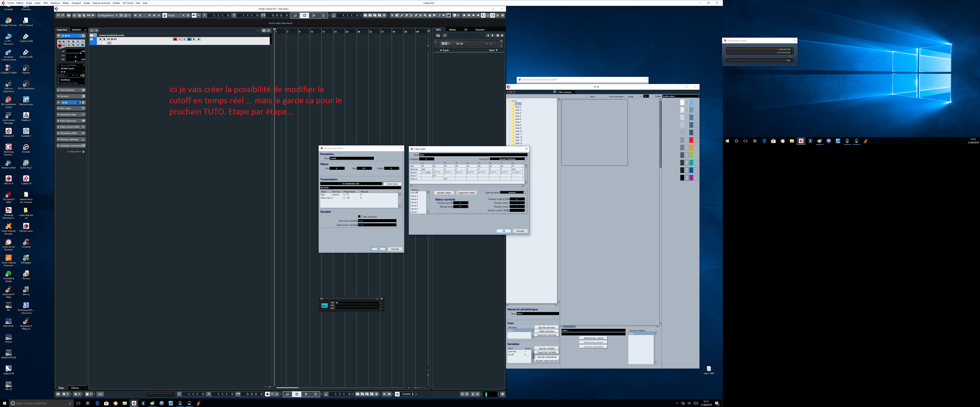Click the Play button in the top transport
Viewport: 980px width, 407px height.
click(314, 15)
